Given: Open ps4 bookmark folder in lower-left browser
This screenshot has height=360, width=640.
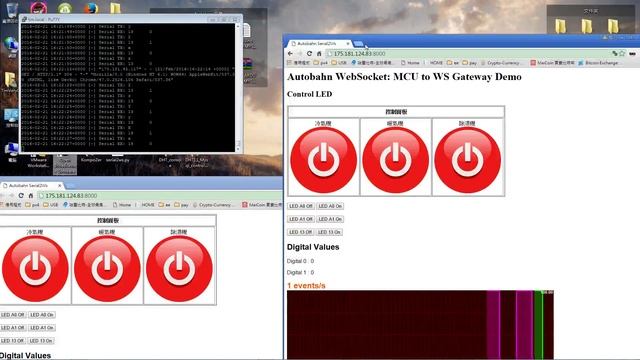Looking at the screenshot, I should (x=32, y=205).
